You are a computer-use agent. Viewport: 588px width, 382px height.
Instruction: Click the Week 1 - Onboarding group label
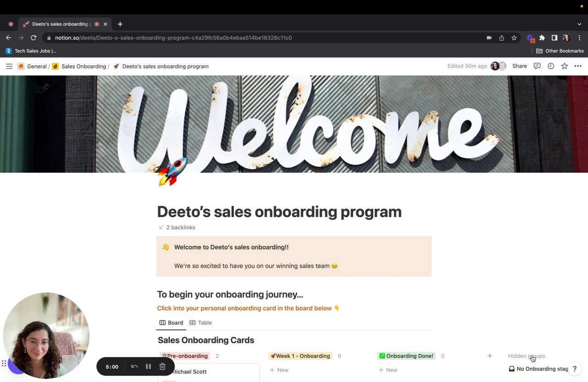[x=300, y=356]
